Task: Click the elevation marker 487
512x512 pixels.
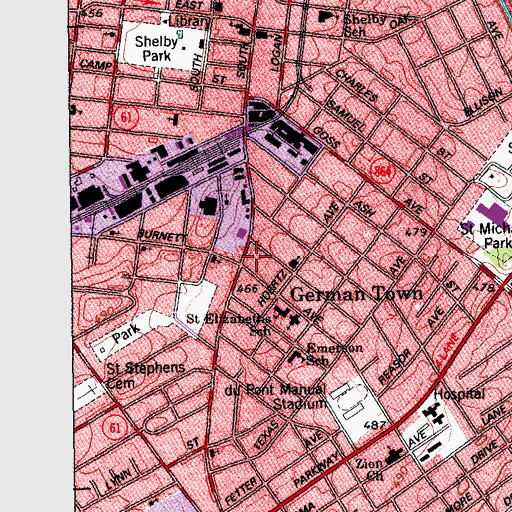Action: click(x=375, y=425)
